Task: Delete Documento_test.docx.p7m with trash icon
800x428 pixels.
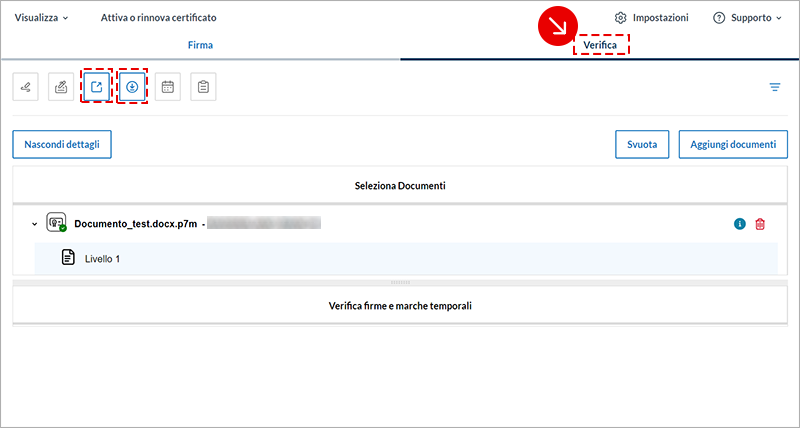Action: tap(760, 224)
